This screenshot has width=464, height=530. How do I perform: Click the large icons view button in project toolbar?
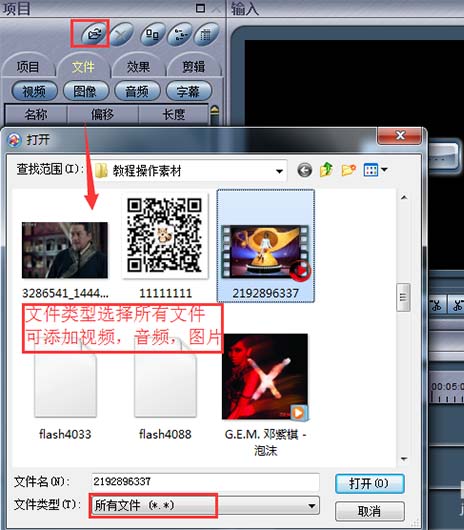tap(152, 34)
